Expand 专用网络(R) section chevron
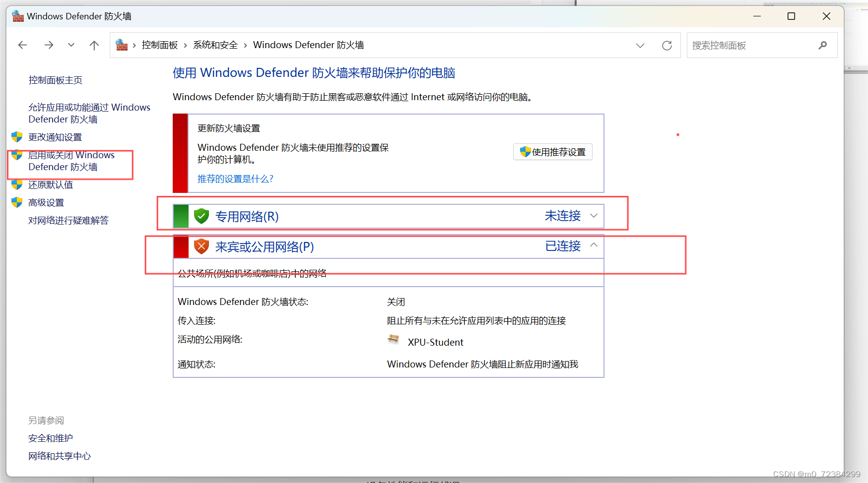The height and width of the screenshot is (483, 868). click(x=594, y=216)
